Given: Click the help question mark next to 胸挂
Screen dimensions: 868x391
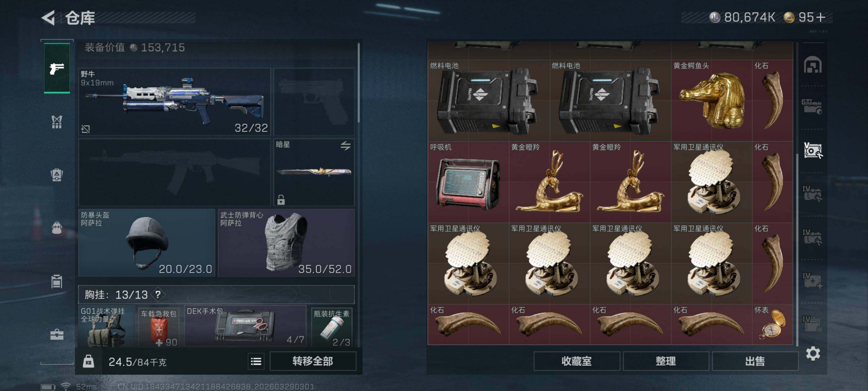Looking at the screenshot, I should (x=158, y=294).
